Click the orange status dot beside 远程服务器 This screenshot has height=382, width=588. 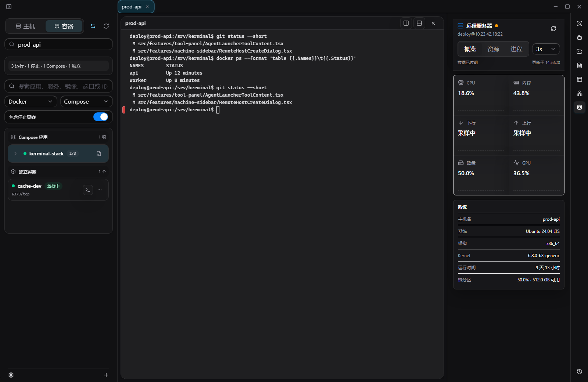coord(496,26)
